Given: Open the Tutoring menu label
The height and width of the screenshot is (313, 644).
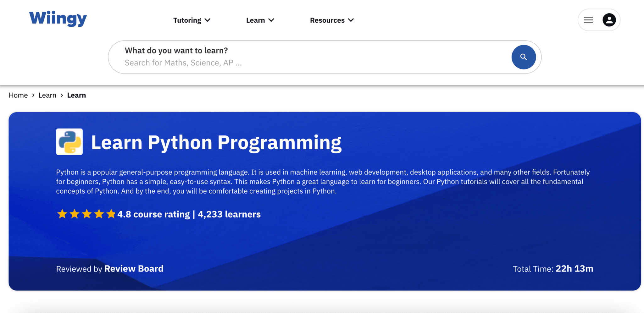Looking at the screenshot, I should (187, 20).
